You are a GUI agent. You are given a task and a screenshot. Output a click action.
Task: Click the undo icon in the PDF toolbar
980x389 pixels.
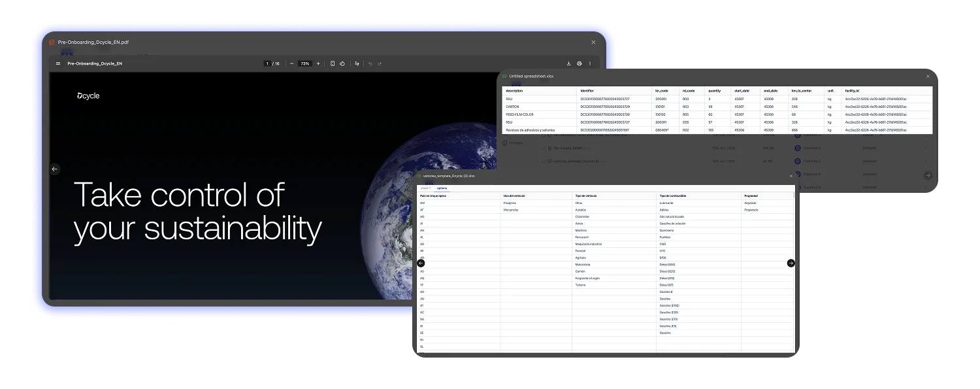click(370, 63)
